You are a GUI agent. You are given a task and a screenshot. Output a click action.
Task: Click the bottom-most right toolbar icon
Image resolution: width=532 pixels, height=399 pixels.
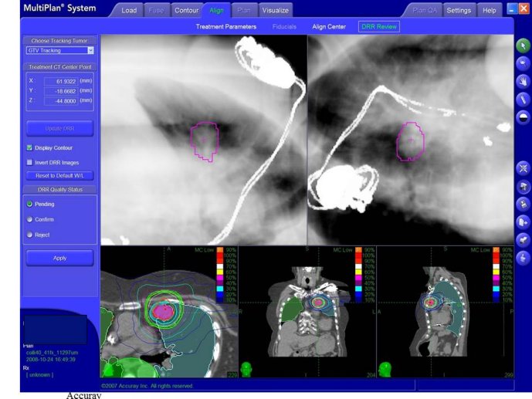pyautogui.click(x=523, y=258)
